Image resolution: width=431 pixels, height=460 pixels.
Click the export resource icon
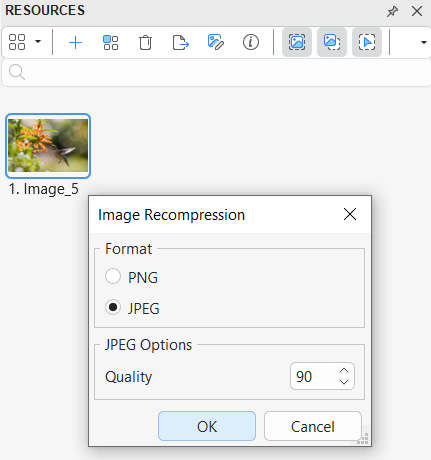point(181,42)
